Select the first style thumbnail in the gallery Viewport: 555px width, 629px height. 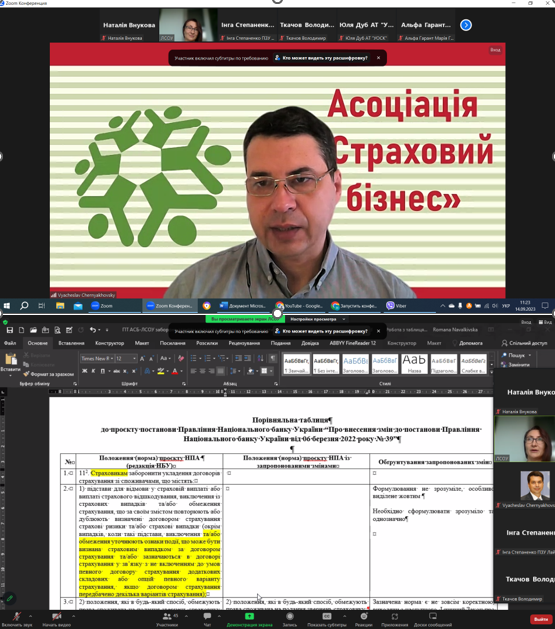[x=296, y=364]
